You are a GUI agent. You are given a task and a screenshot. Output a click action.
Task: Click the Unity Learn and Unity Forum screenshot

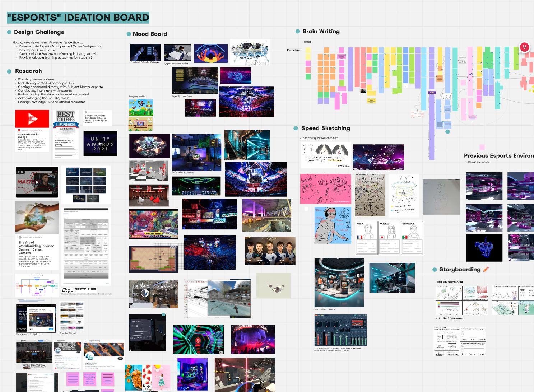36,318
